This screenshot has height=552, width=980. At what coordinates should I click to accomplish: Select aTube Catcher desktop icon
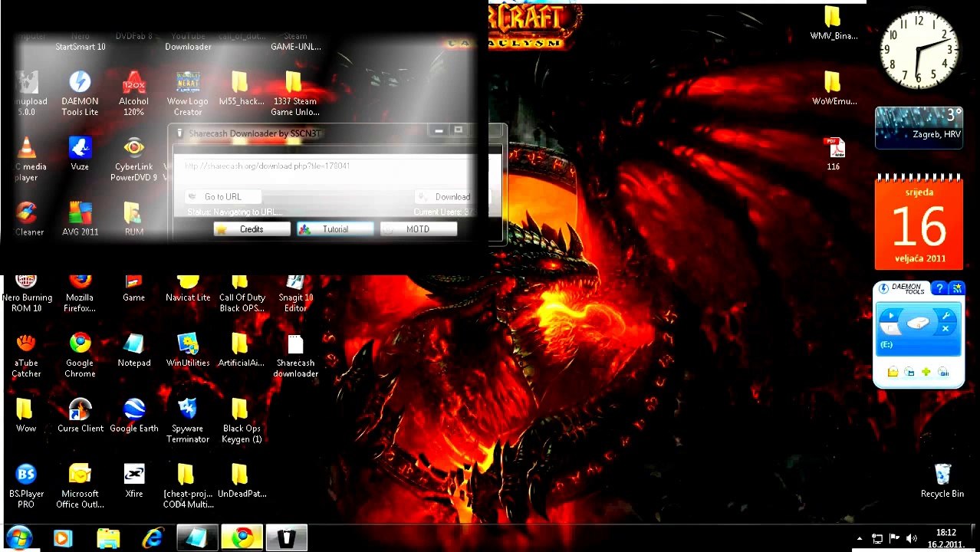[x=26, y=354]
